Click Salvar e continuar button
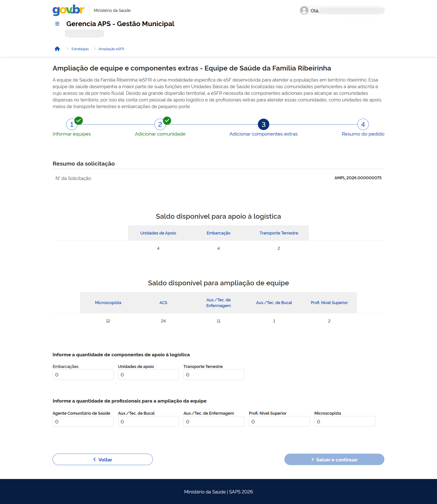Screen dimensions: 437x504 tap(334, 459)
